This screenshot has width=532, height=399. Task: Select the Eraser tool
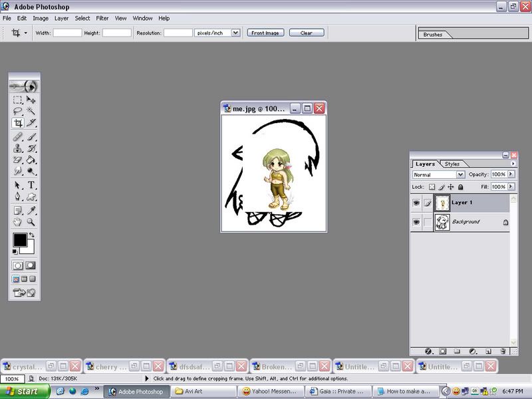(18, 160)
